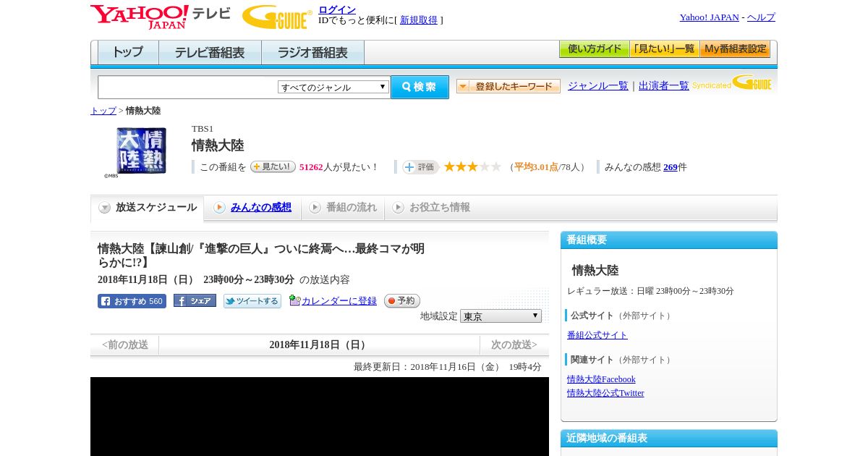Open the 出演者一覧 link
Viewport: 868px width, 456px height.
pos(664,85)
